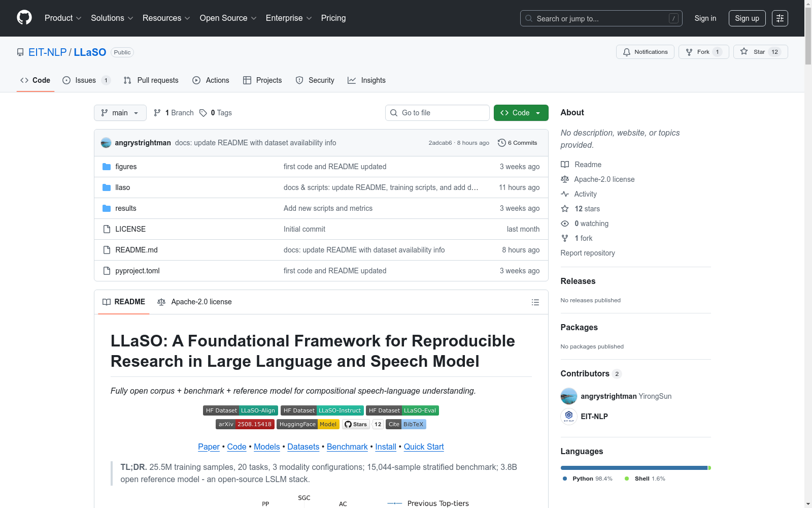
Task: Click the eye icon beside 0 watching
Action: tap(565, 224)
